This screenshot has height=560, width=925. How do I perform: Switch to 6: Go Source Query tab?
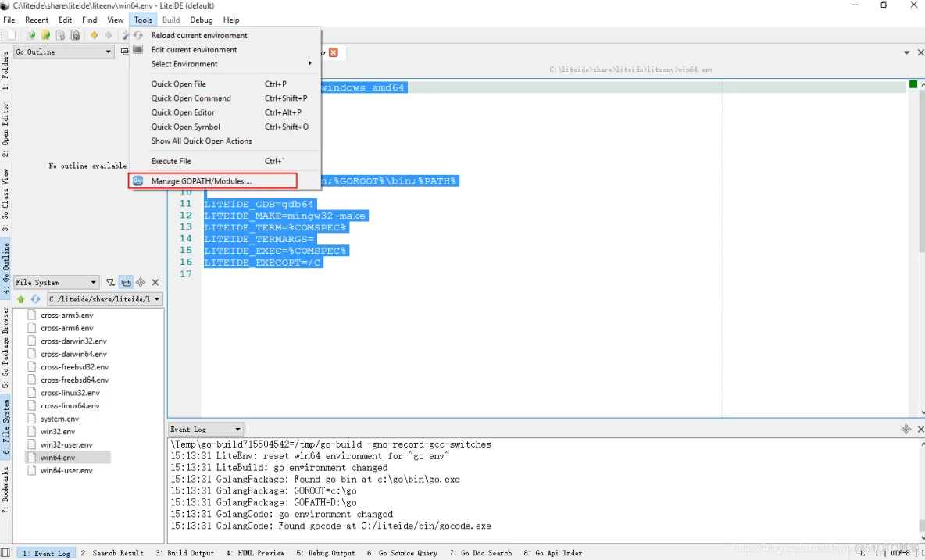click(x=402, y=553)
